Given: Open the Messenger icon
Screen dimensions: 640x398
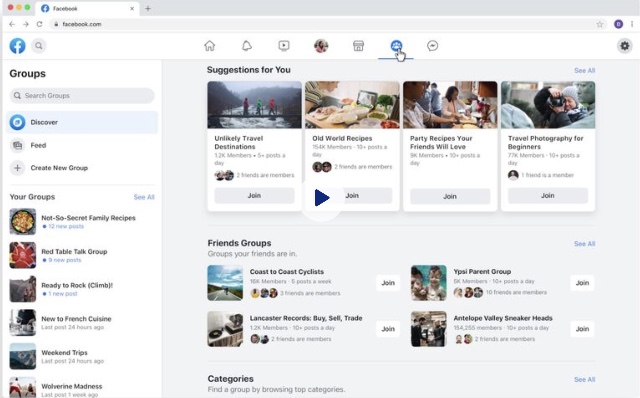Looking at the screenshot, I should [433, 46].
